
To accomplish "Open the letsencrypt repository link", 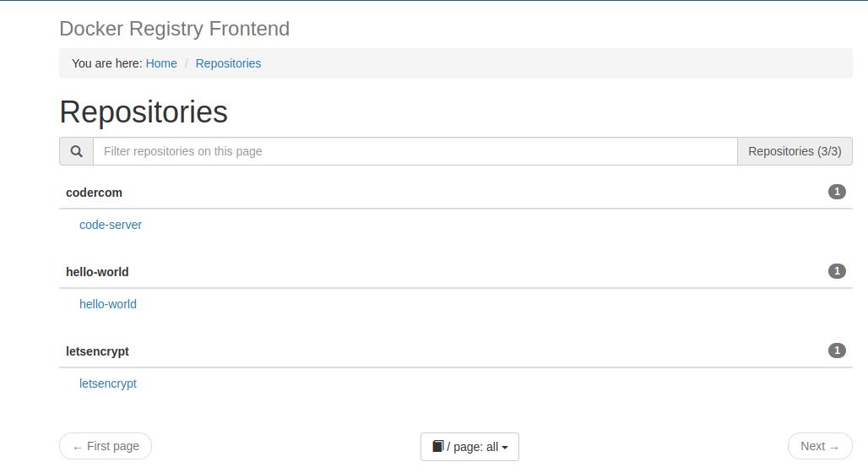I will coord(108,383).
